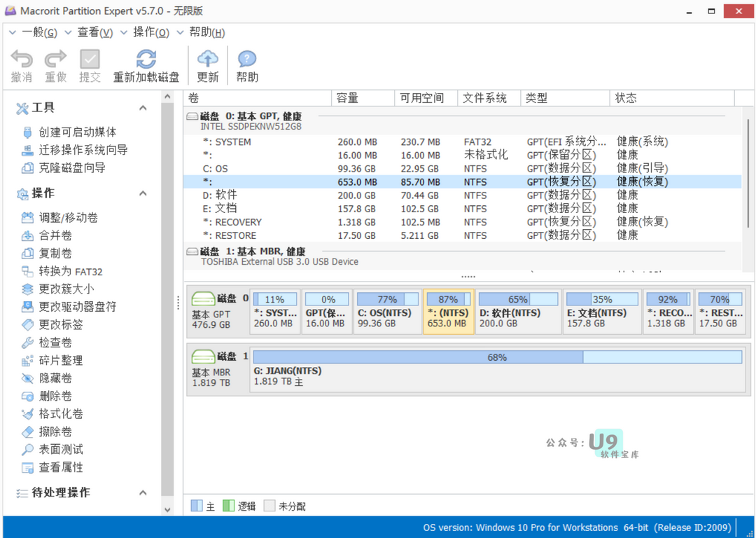Select row E: 文档 in volume list
756x538 pixels.
(463, 209)
